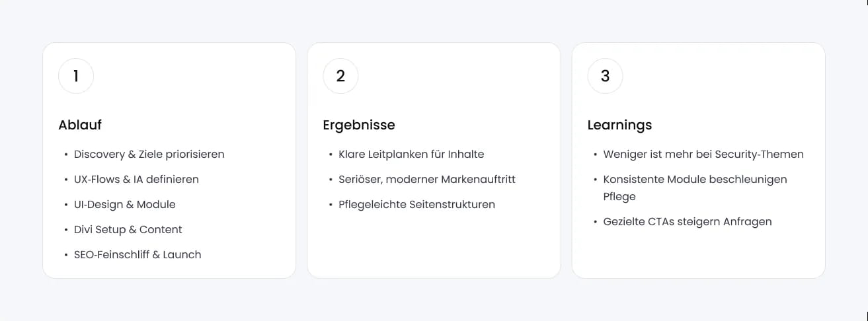868x321 pixels.
Task: Select the Learnings heading
Action: (619, 125)
